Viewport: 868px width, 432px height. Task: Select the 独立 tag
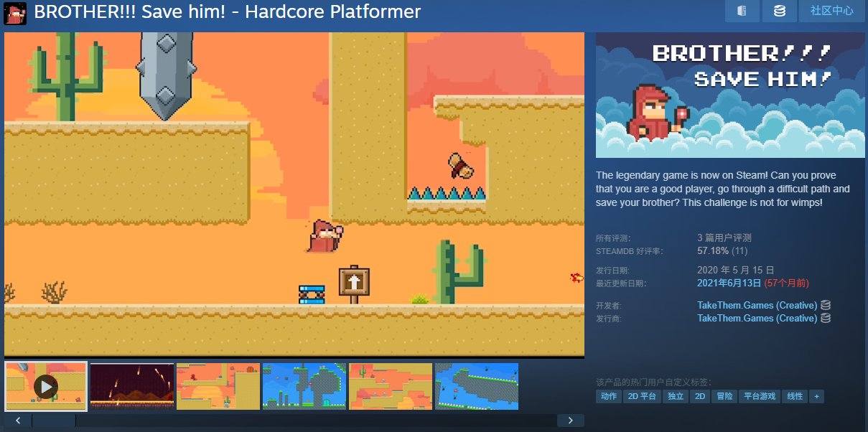675,396
